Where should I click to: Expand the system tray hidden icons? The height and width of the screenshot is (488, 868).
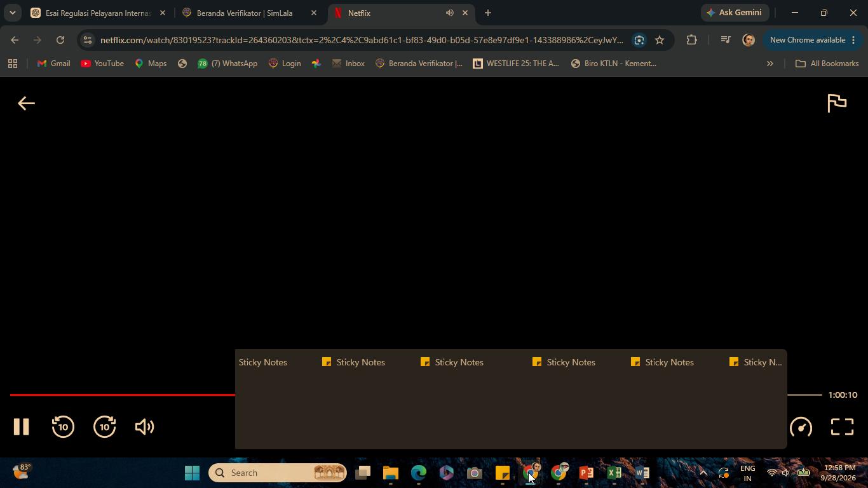pyautogui.click(x=703, y=473)
